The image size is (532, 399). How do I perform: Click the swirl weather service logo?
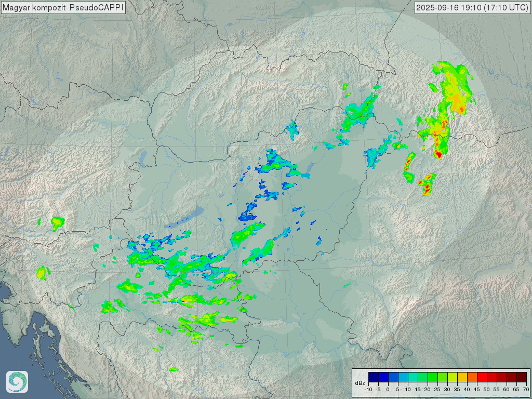[17, 382]
